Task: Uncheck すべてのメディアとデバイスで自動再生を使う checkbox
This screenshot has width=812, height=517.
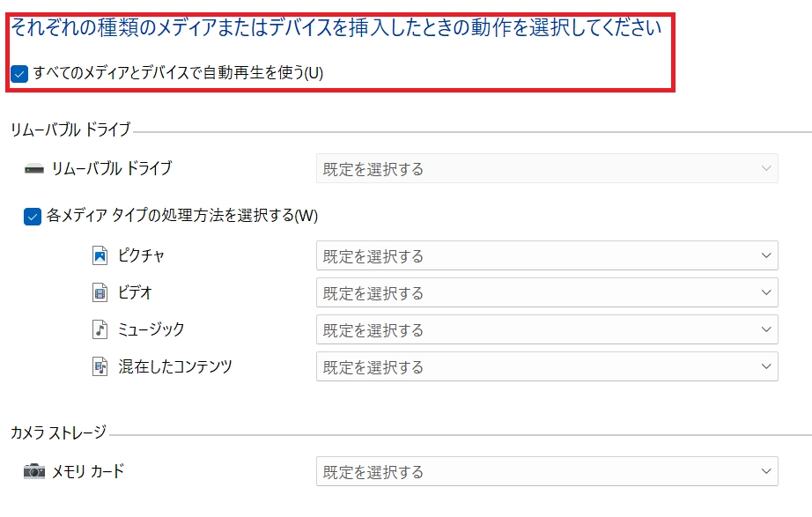Action: tap(19, 74)
